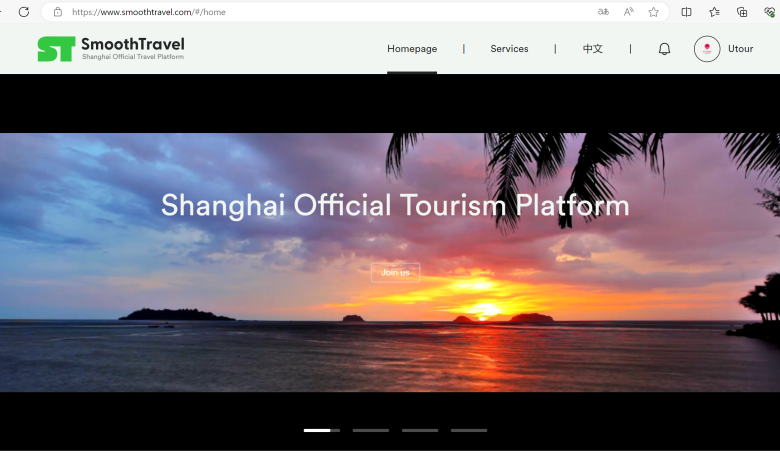This screenshot has width=780, height=470.
Task: Open the browser translate page icon
Action: (x=603, y=12)
